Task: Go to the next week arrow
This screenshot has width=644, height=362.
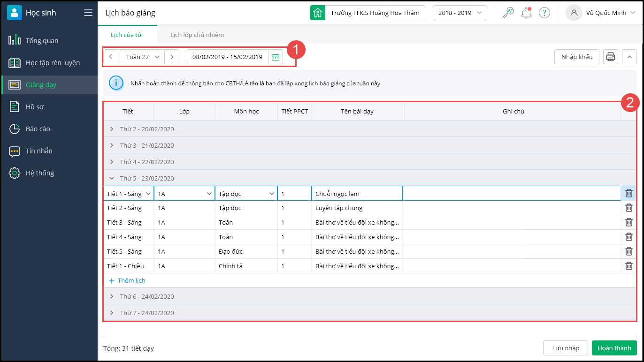Action: click(x=172, y=57)
